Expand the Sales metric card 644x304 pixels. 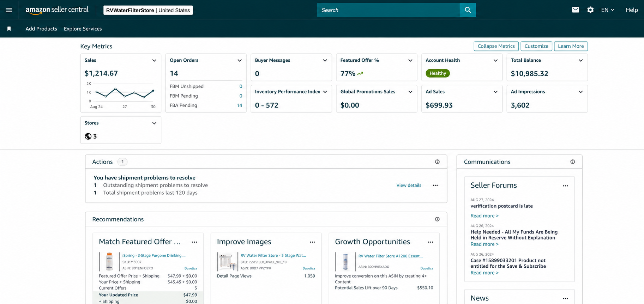pos(154,60)
